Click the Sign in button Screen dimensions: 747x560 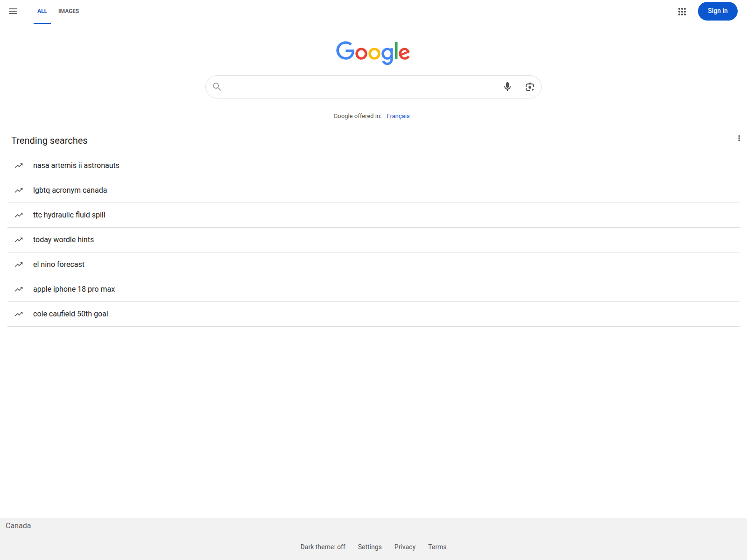[718, 11]
